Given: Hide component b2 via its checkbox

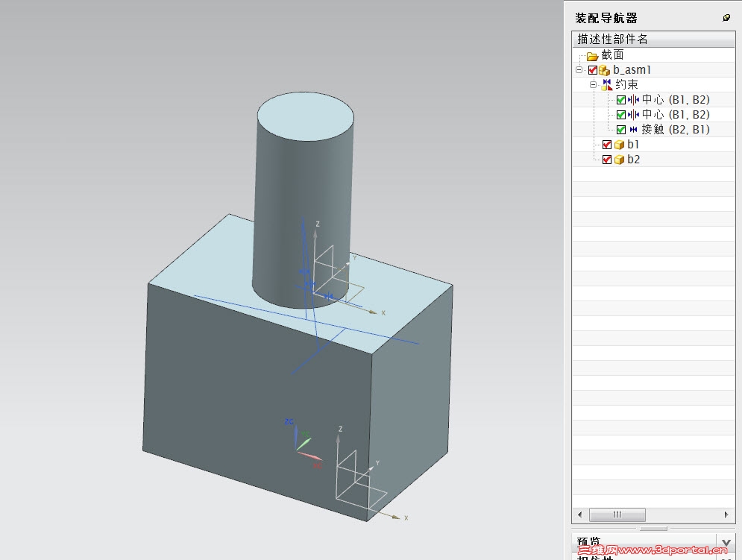Looking at the screenshot, I should click(x=607, y=160).
